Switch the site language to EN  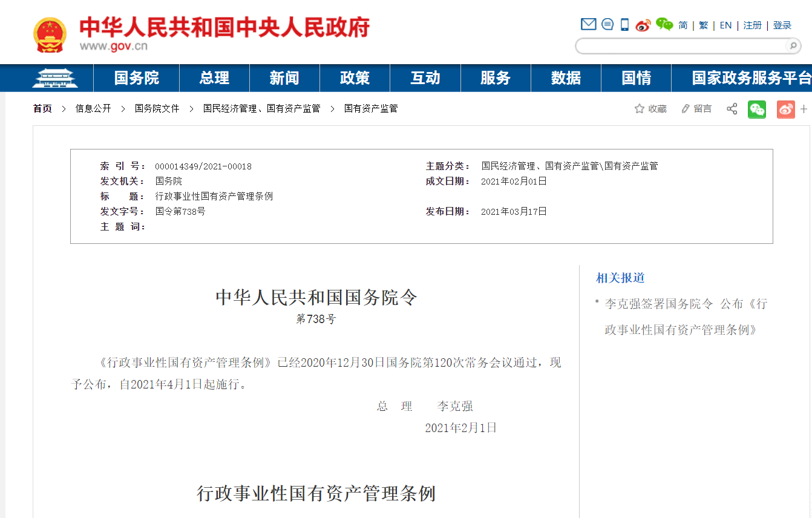725,25
